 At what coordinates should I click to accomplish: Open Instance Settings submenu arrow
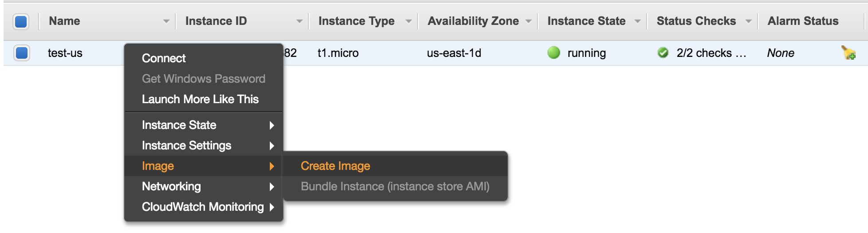(272, 146)
